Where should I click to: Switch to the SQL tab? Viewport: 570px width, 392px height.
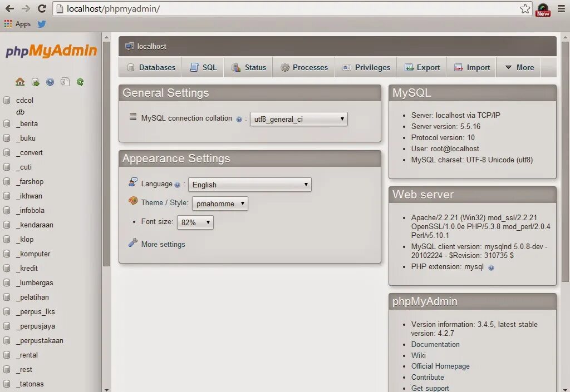(203, 67)
